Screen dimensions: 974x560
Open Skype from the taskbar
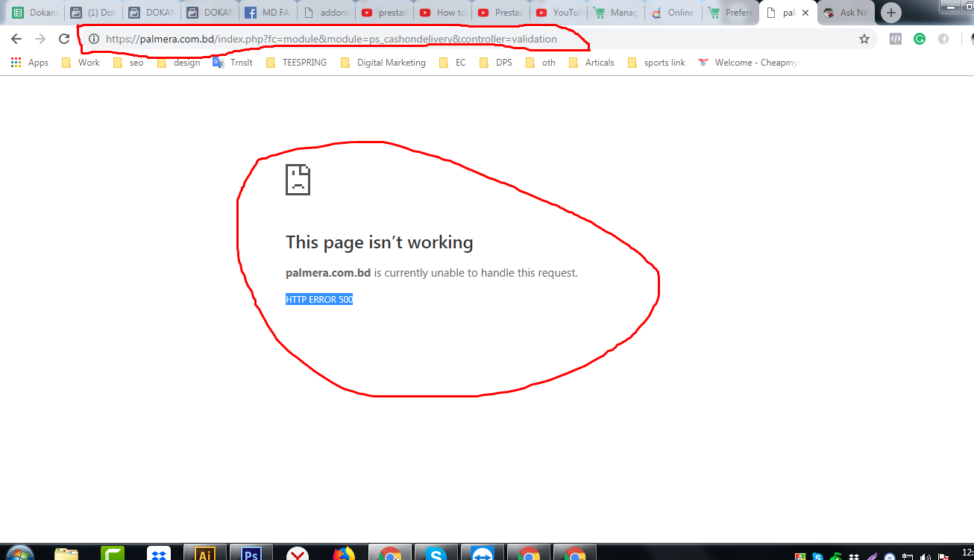coord(436,554)
